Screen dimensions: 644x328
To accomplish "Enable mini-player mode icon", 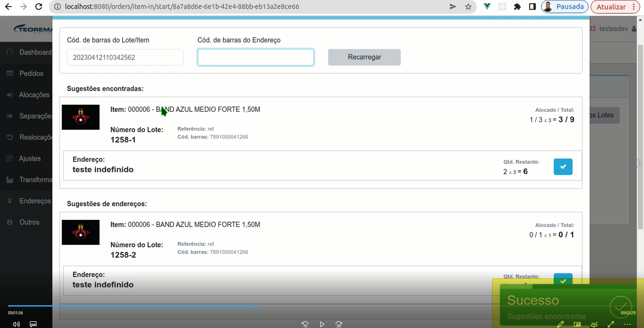I will point(577,324).
